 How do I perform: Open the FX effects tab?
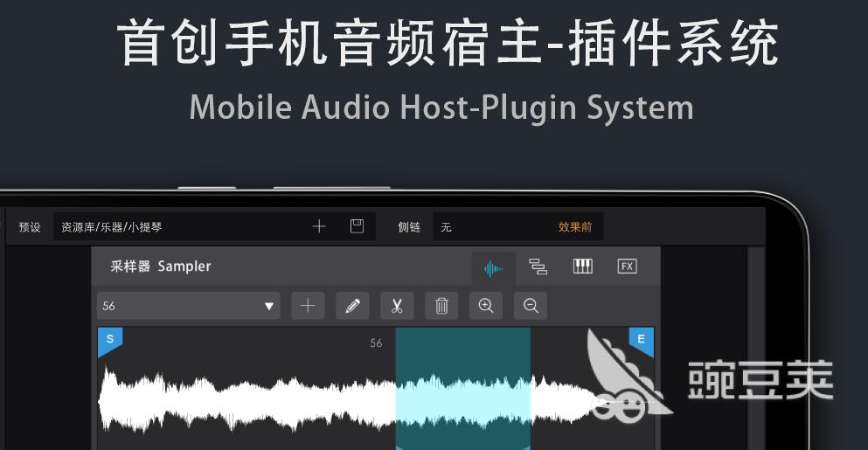tap(627, 267)
